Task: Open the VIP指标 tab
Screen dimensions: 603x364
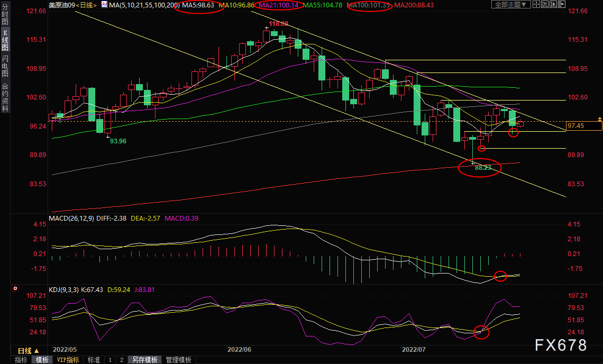Action: [x=68, y=360]
